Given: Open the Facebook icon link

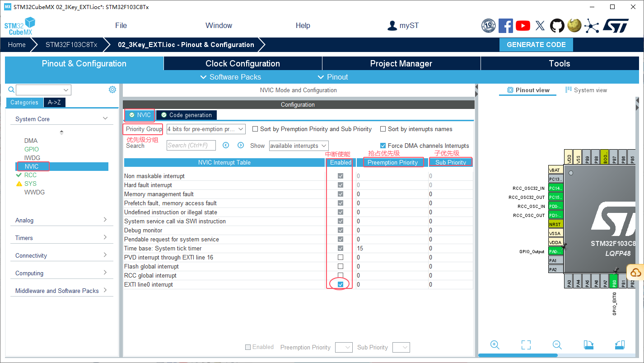Looking at the screenshot, I should point(506,25).
